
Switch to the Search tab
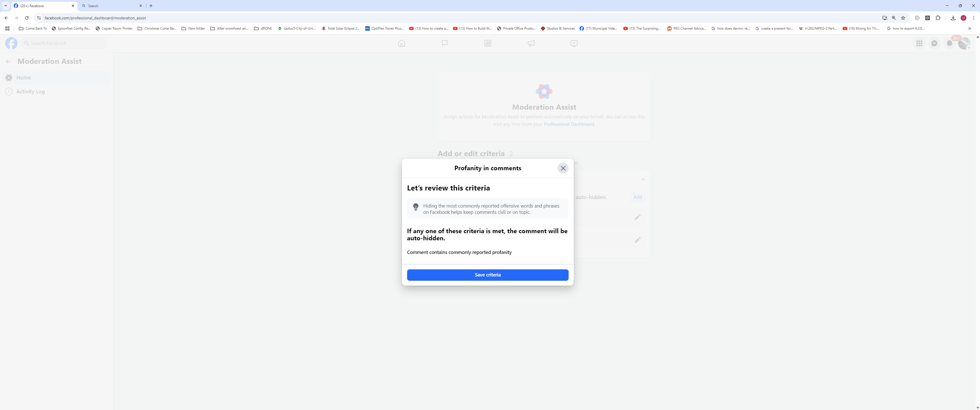point(110,6)
